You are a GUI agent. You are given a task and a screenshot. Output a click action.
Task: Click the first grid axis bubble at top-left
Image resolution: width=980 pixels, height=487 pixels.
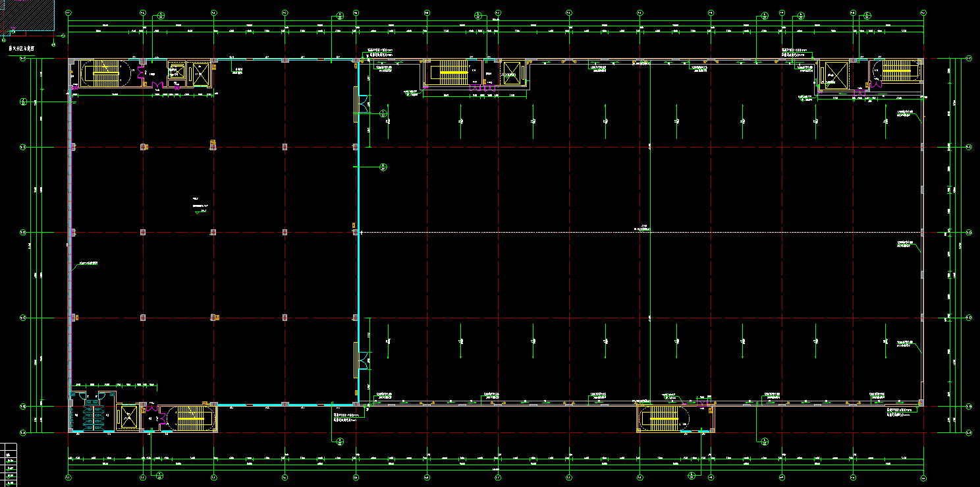click(x=69, y=13)
